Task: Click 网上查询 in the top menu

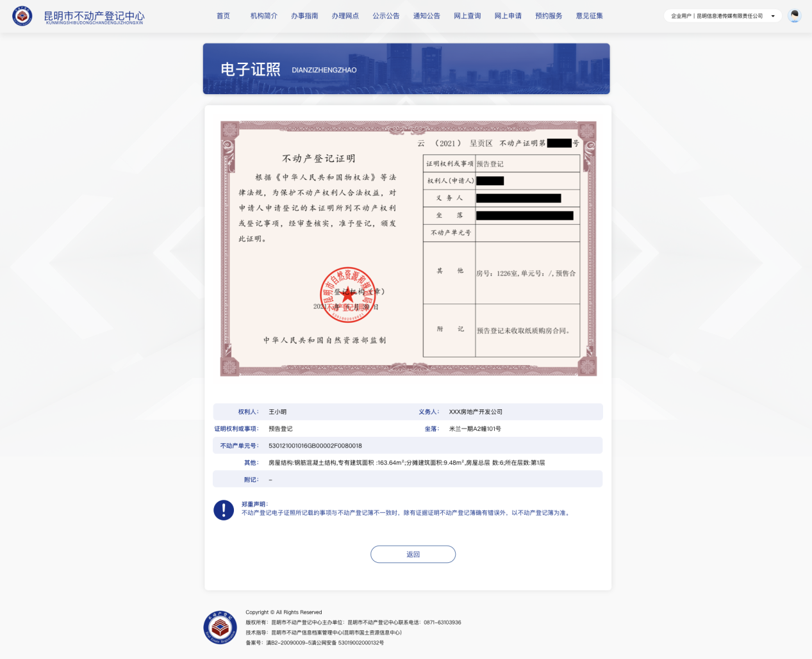Action: (x=467, y=16)
